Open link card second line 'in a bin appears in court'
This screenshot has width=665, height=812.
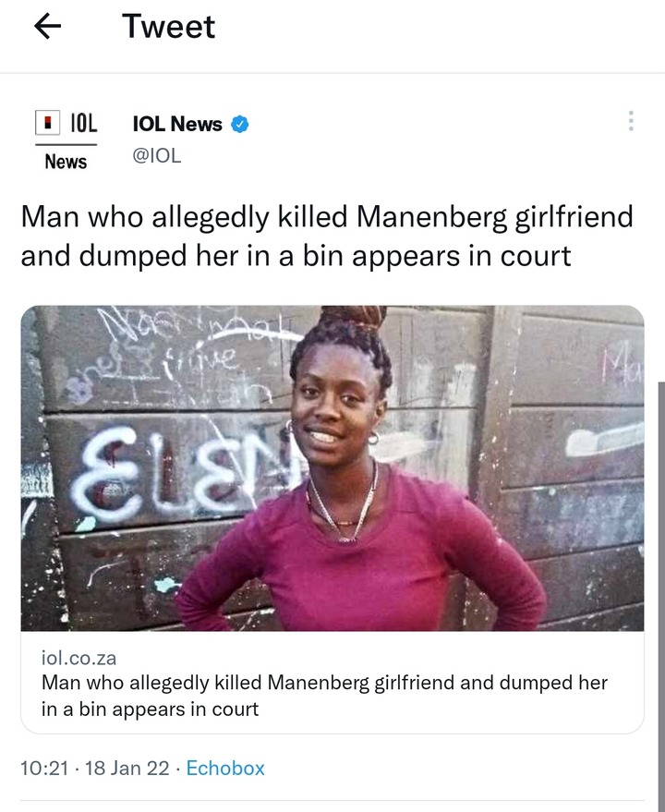click(150, 709)
